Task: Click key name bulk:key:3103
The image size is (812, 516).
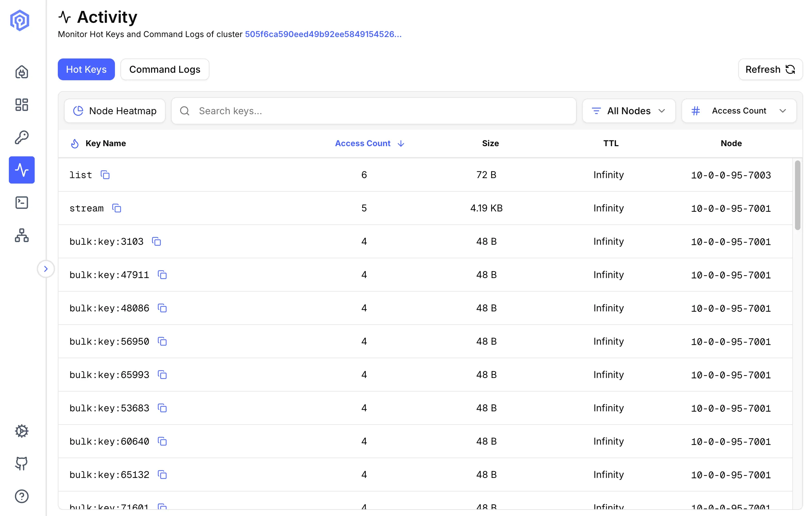Action: pyautogui.click(x=106, y=241)
